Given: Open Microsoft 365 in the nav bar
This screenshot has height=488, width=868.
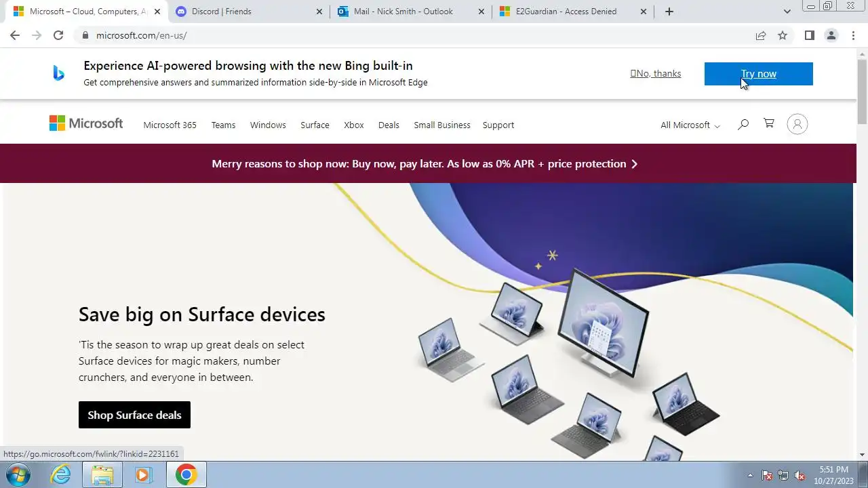Looking at the screenshot, I should [x=170, y=125].
